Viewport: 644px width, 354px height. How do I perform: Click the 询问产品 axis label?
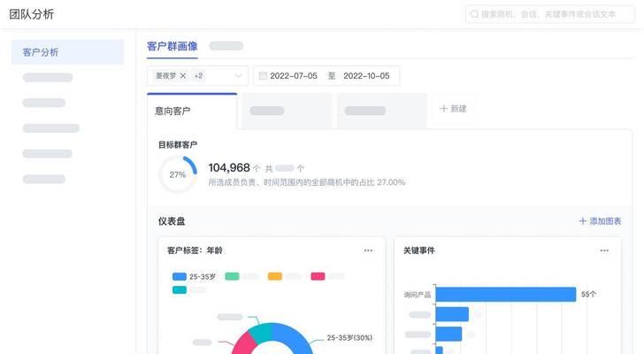point(418,295)
